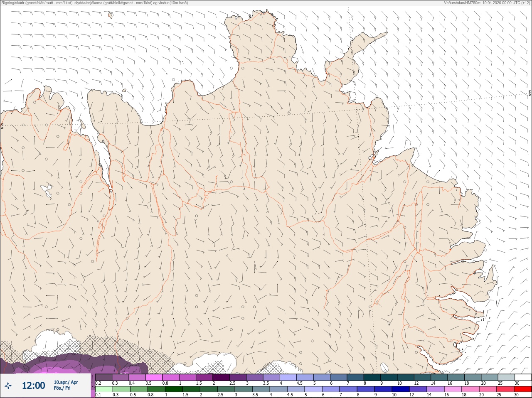Click the 12:00 forecast time label
Viewport: 532px width, 398px height.
click(33, 386)
